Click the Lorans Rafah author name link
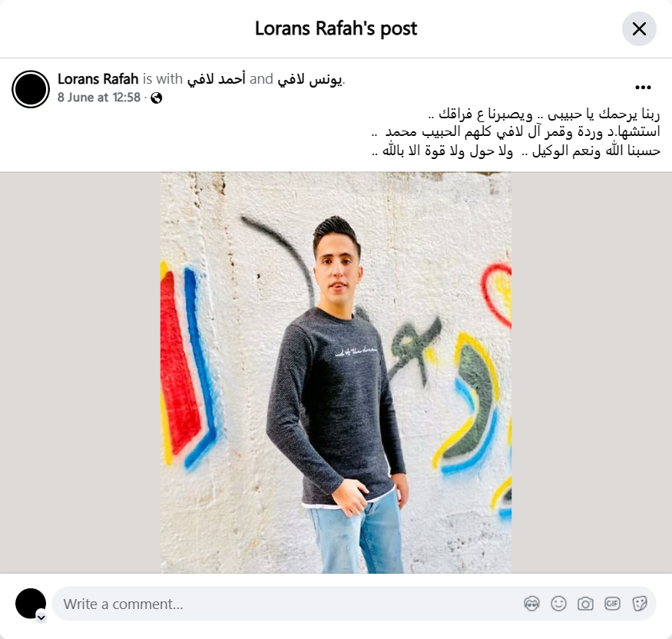Screen dimensions: 672x639 click(98, 79)
